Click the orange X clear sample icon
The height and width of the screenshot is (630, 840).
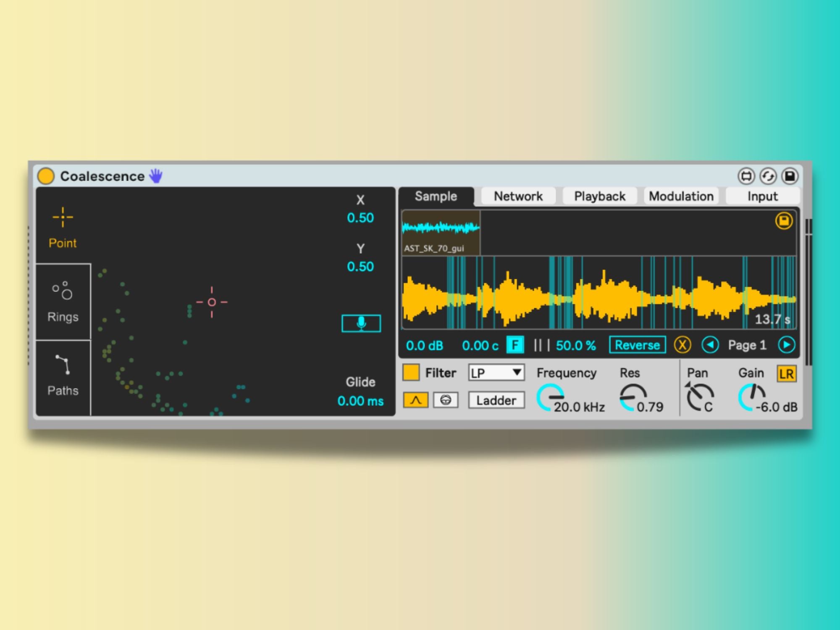682,345
